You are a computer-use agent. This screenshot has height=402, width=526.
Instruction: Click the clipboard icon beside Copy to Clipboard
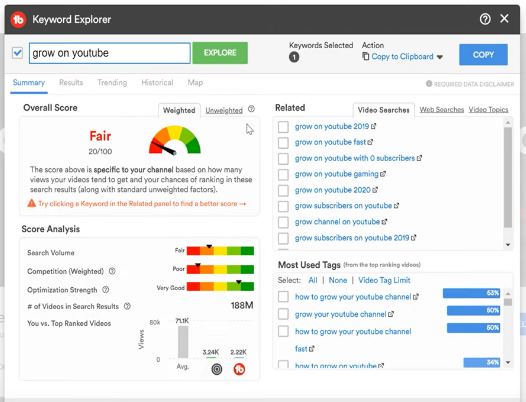click(365, 56)
